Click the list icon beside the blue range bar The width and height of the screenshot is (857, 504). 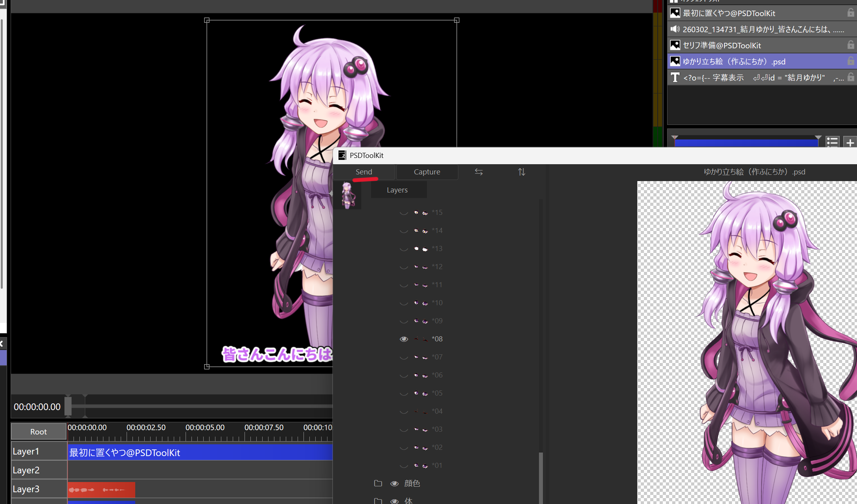coord(832,142)
